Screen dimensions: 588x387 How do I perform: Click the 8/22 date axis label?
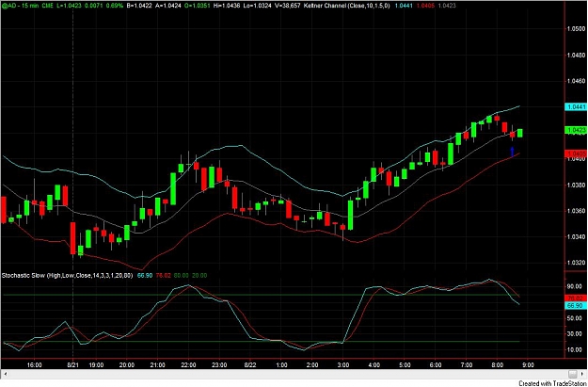250,364
